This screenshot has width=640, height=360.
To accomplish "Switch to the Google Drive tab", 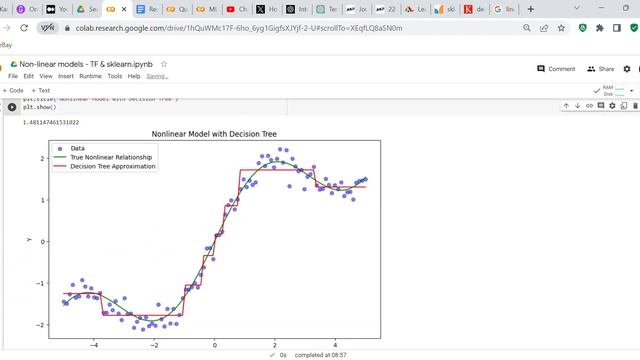I will click(x=87, y=9).
